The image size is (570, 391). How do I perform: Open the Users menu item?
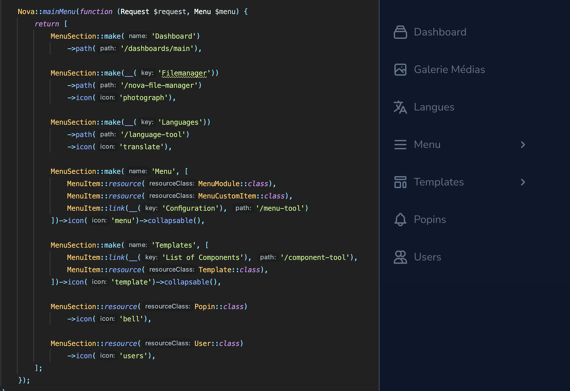pos(428,257)
